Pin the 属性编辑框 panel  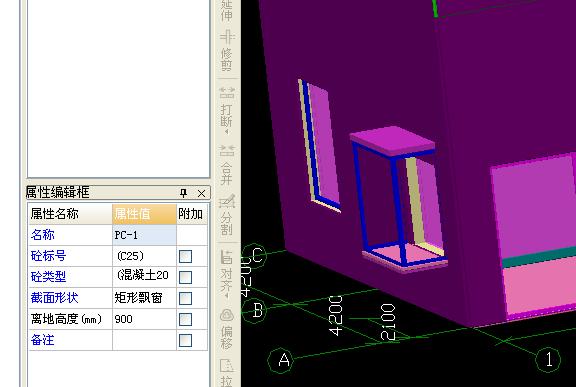[x=183, y=193]
